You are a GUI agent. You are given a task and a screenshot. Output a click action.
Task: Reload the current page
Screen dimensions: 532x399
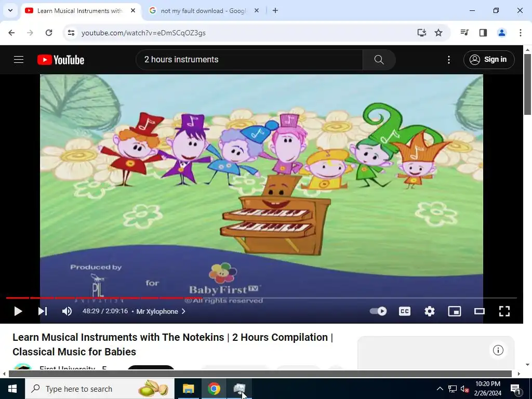click(49, 33)
